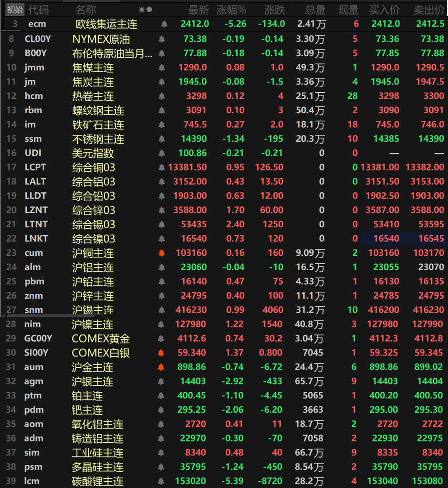The height and width of the screenshot is (488, 448).
Task: Open the 铁矿石主连 contract name
Action: tap(98, 125)
